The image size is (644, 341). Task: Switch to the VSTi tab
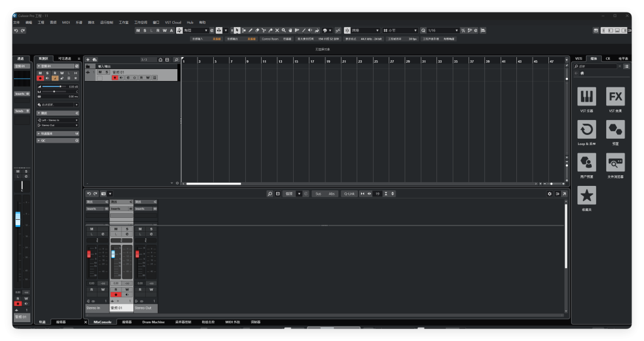click(x=579, y=58)
